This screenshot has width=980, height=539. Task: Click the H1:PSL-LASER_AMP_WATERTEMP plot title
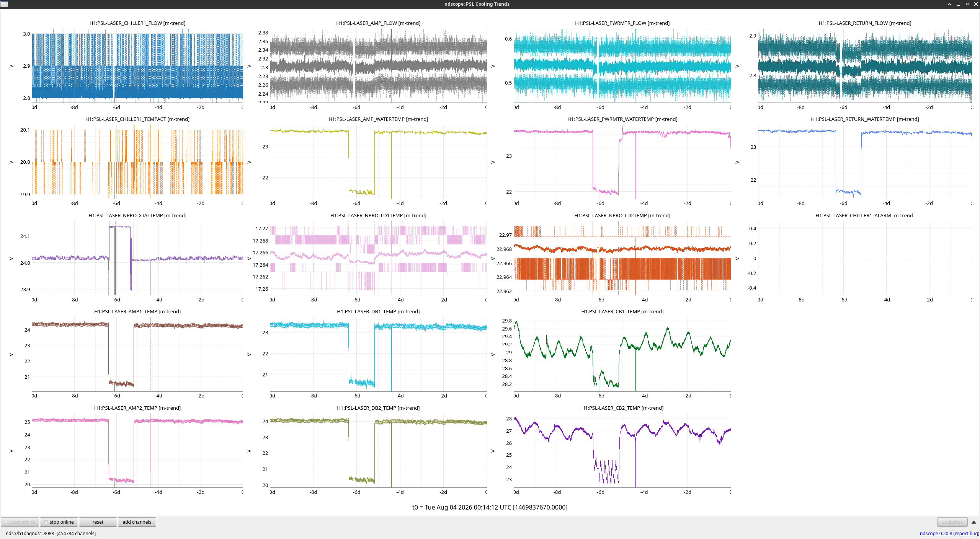(x=378, y=119)
